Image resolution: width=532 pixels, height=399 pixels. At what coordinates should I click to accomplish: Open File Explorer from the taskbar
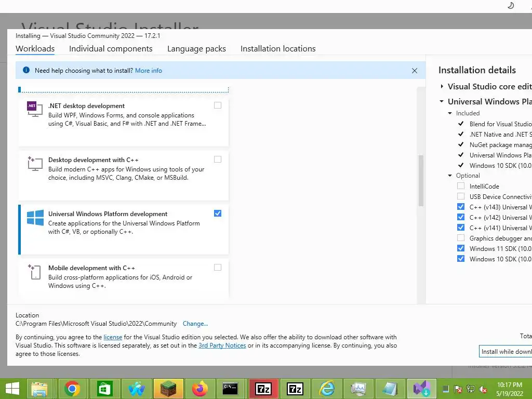tap(39, 389)
